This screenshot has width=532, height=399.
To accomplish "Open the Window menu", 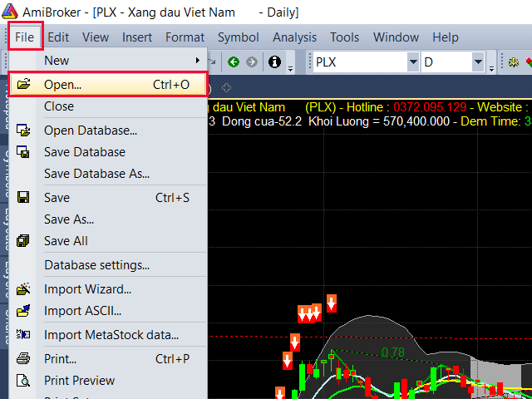I will (396, 37).
